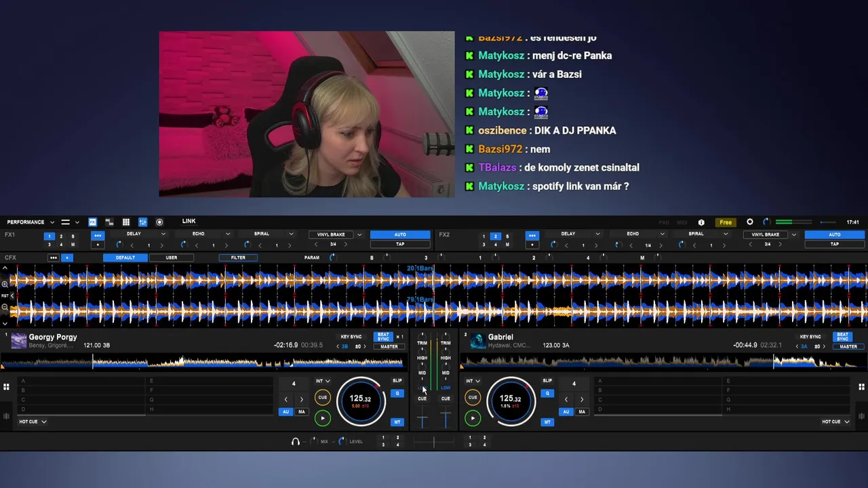The image size is (868, 488).
Task: Click Georgy Porgy album artwork
Action: pos(19,341)
